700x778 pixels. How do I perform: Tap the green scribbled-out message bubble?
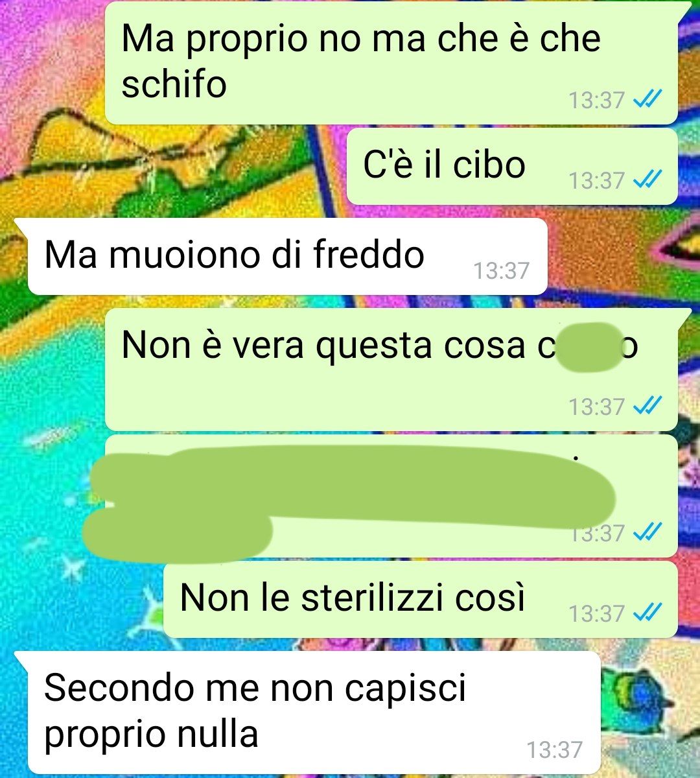(391, 496)
